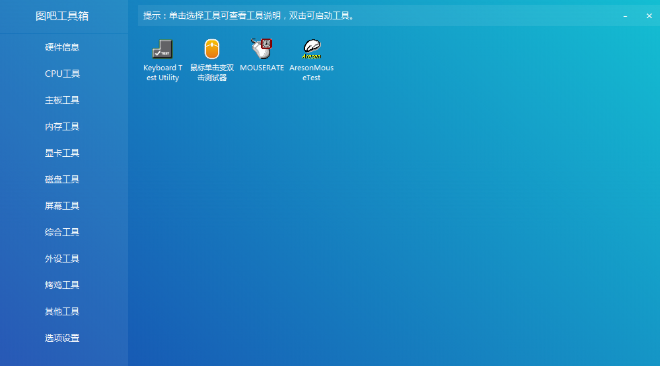This screenshot has height=366, width=660.
Task: Minimize the toolbox window
Action: (x=625, y=16)
